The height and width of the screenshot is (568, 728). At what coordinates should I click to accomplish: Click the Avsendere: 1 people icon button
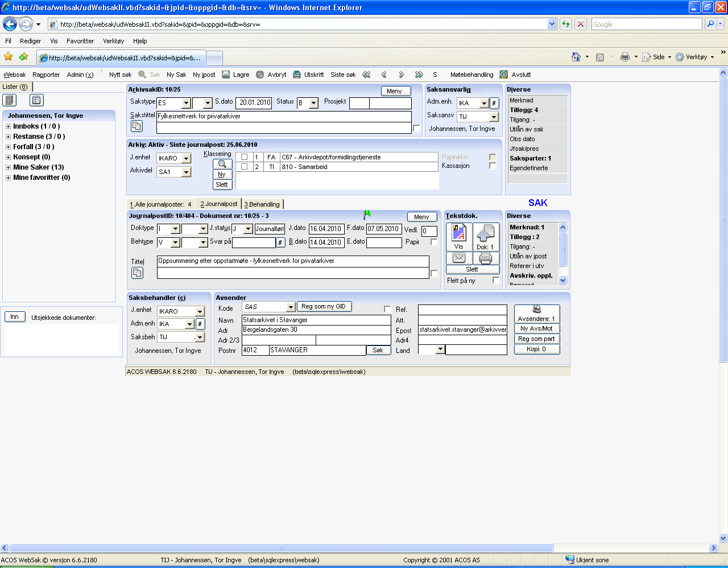[537, 314]
